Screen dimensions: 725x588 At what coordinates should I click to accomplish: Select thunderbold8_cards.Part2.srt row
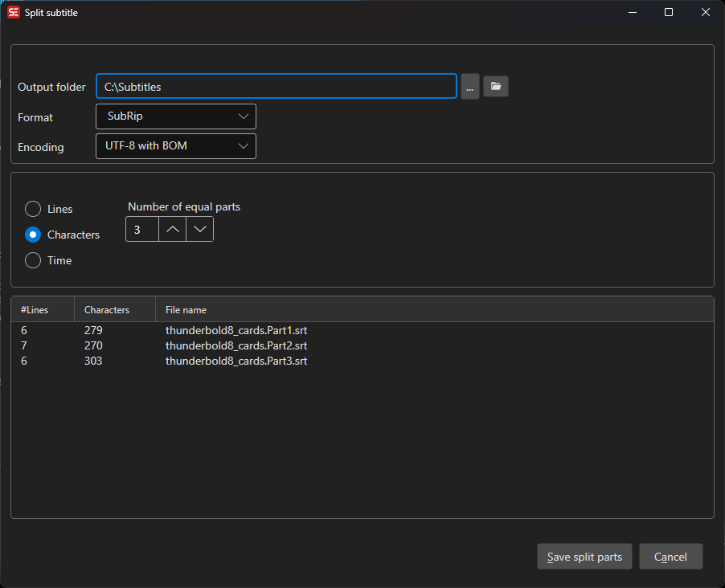click(x=236, y=345)
